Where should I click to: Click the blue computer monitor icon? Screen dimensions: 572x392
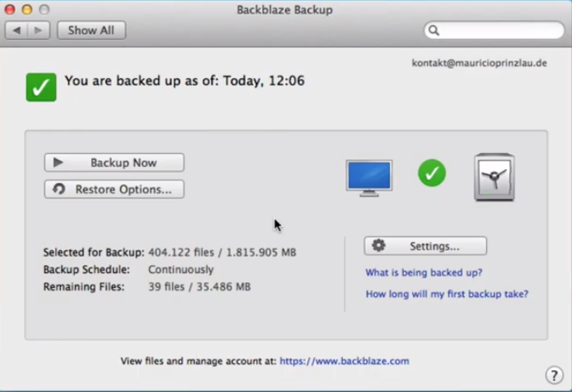click(369, 178)
